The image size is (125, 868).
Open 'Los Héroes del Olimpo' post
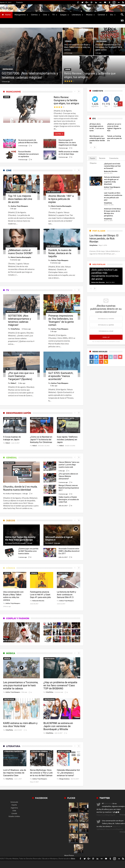104,239
